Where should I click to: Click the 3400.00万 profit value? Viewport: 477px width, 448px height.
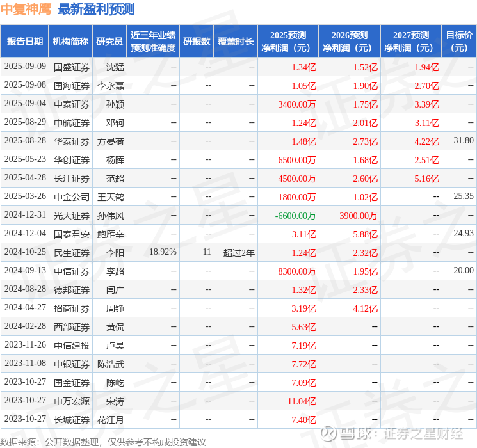(297, 104)
